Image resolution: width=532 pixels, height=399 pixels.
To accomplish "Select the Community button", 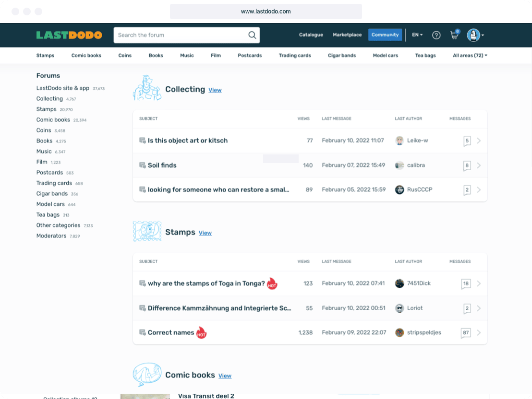I will click(x=385, y=35).
